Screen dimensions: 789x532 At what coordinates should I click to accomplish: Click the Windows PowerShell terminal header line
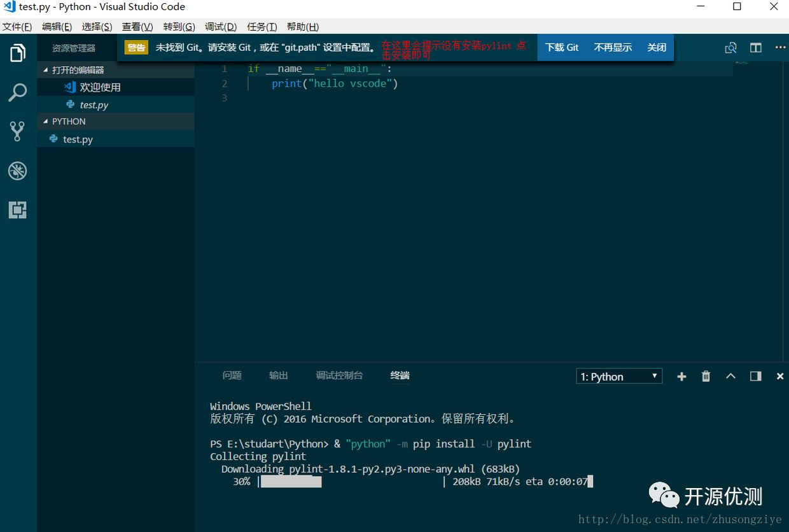(x=261, y=406)
